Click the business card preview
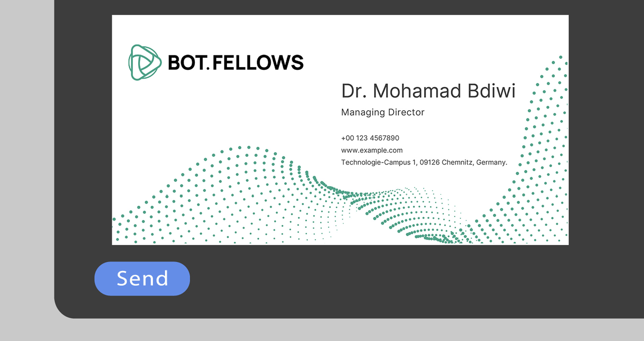This screenshot has height=341, width=644. (x=340, y=130)
